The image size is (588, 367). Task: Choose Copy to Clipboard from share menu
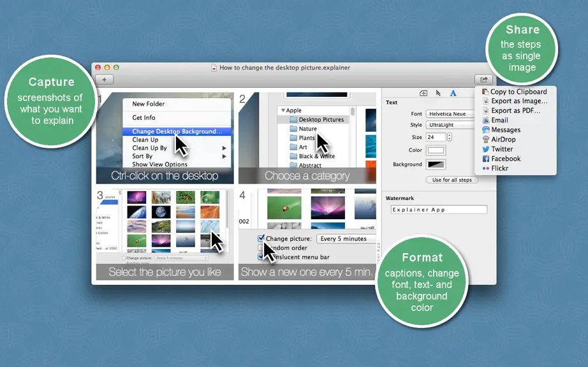point(515,92)
